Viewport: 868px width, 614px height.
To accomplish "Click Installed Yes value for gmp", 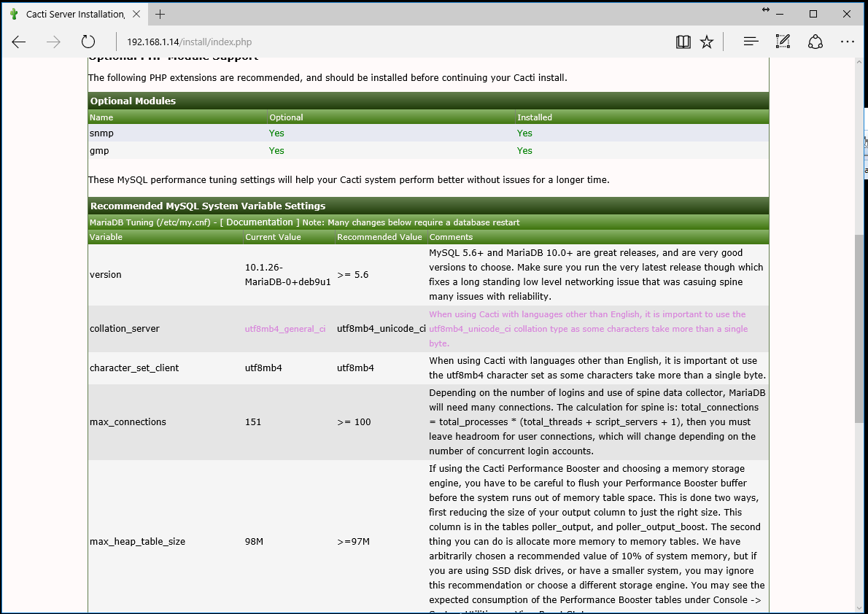I will (524, 151).
